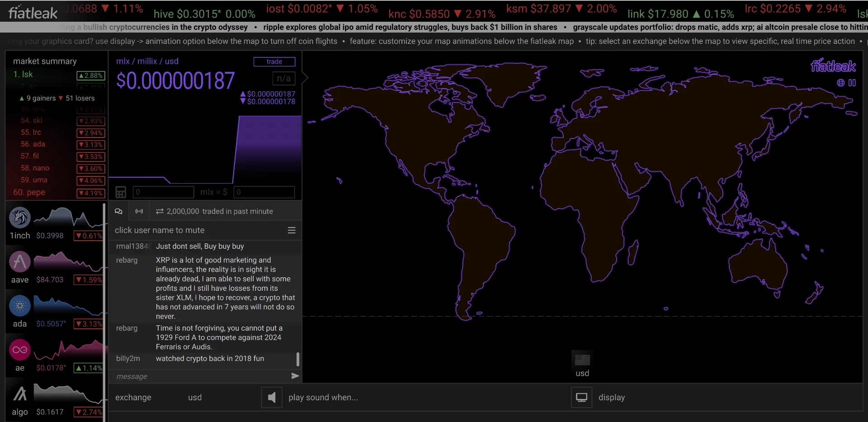This screenshot has height=422, width=868.
Task: Select lrc in the market list
Action: [31, 132]
